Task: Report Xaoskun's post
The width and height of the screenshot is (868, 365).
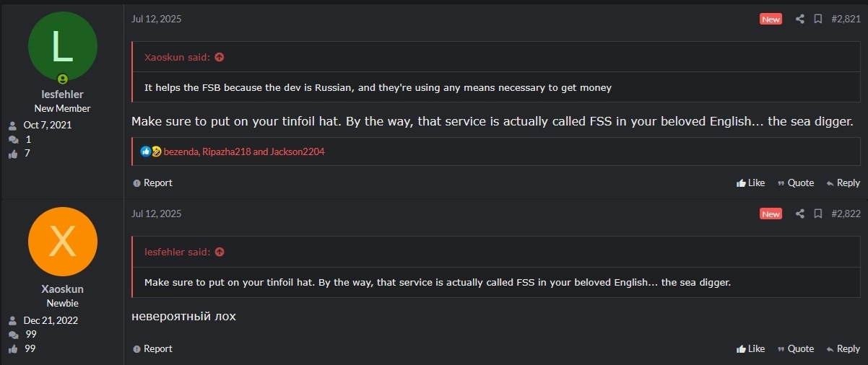Action: [x=152, y=349]
